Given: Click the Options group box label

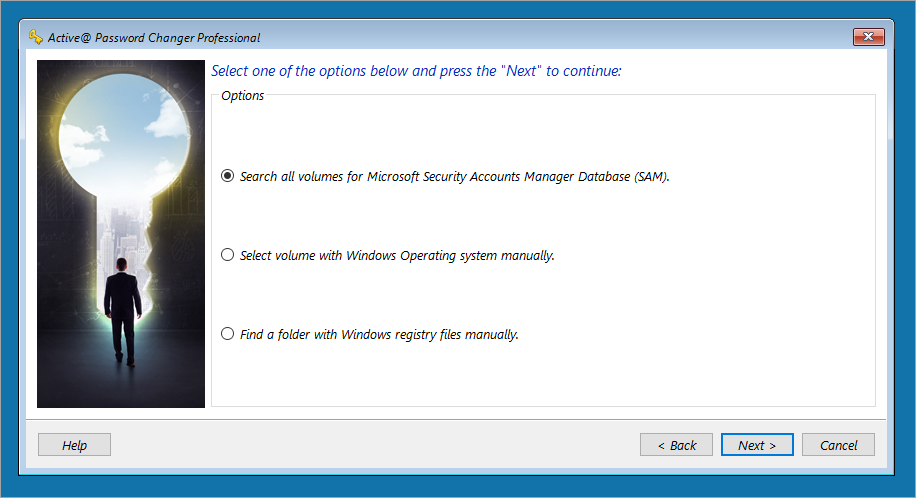Looking at the screenshot, I should coord(242,95).
